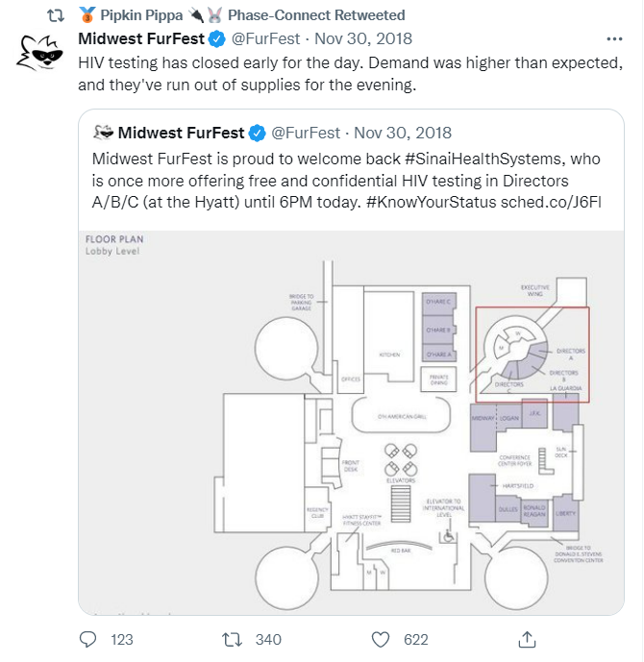Screen dimensions: 644x662
Task: Click the small avatar in quoted tweet
Action: pos(102,133)
